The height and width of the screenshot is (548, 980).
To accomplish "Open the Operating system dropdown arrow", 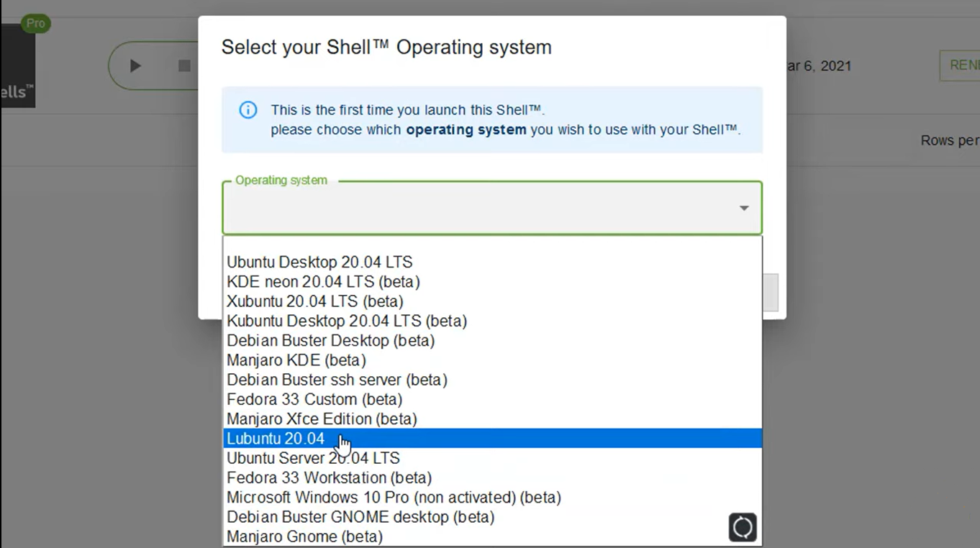I will pyautogui.click(x=744, y=208).
